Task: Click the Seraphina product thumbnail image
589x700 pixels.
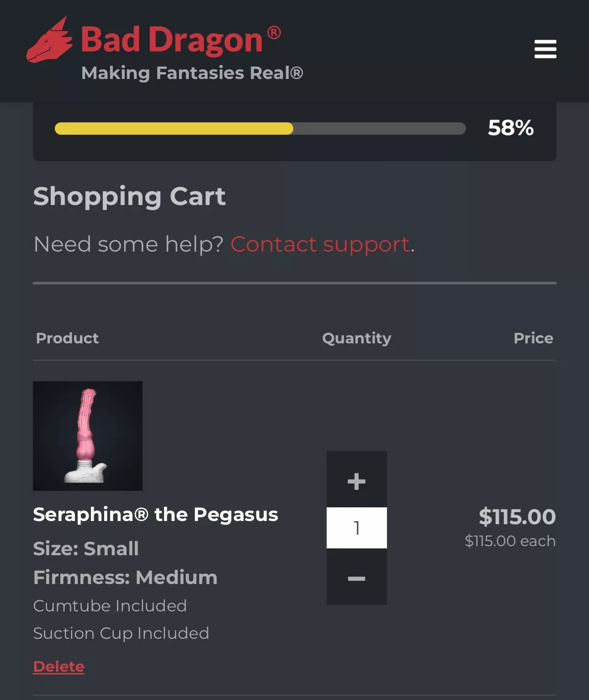Action: pos(88,436)
